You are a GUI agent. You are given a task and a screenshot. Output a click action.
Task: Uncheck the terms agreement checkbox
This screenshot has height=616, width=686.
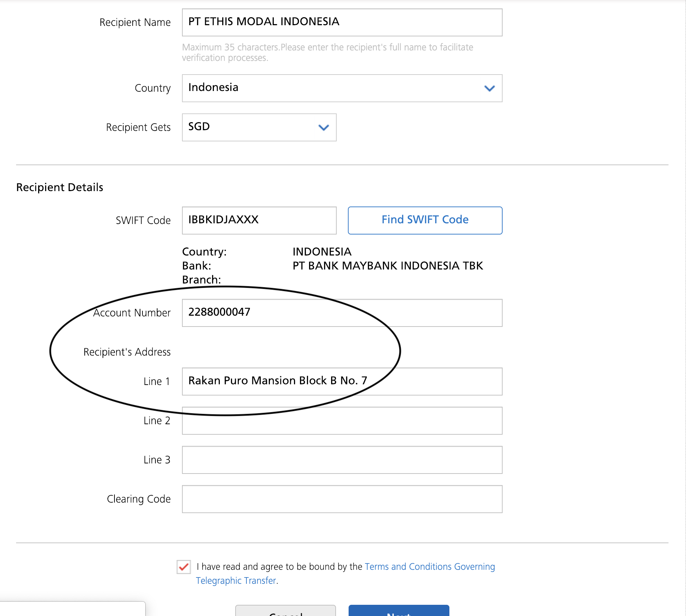184,567
